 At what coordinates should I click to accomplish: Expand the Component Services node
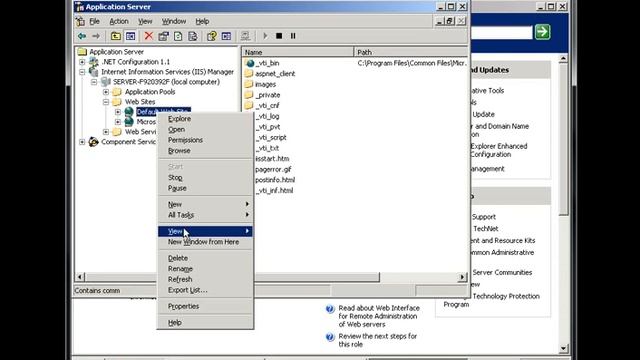click(82, 142)
